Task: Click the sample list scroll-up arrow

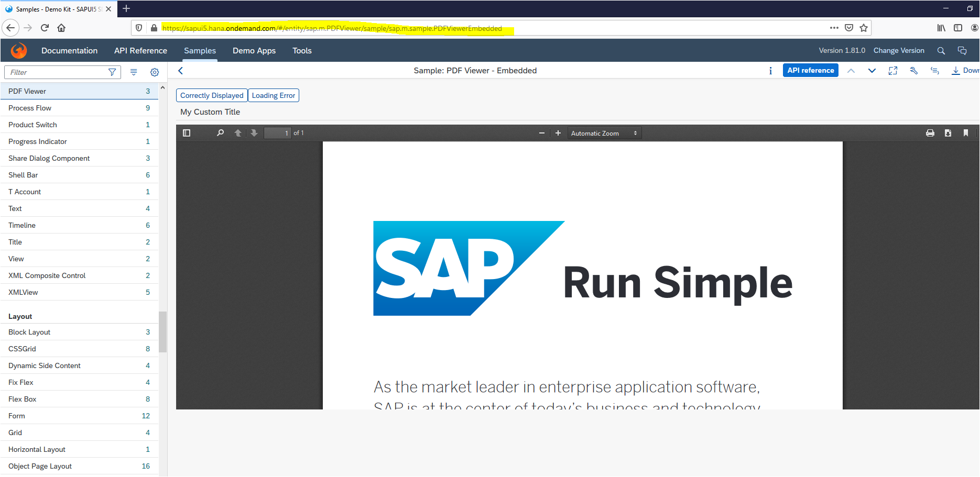Action: pos(162,87)
